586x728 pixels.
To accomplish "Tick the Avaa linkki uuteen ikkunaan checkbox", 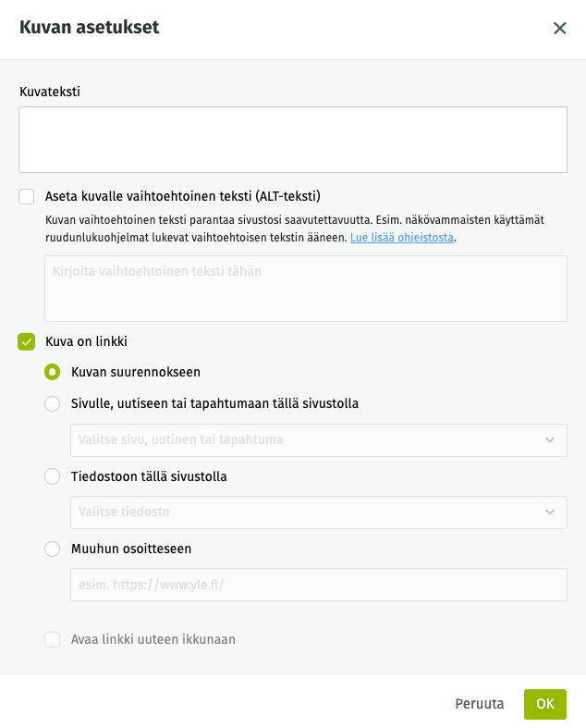I will [53, 639].
